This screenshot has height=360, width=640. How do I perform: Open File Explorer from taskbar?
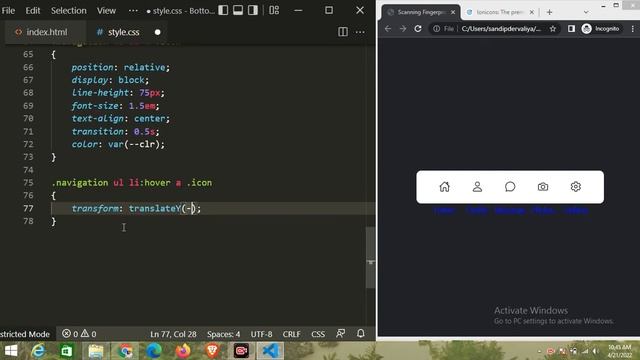click(96, 351)
